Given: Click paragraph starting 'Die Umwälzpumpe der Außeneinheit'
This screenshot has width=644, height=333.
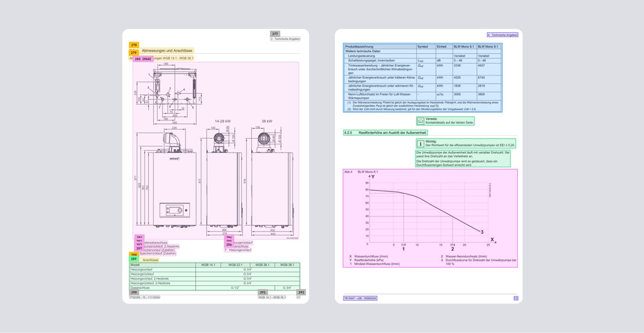Looking at the screenshot, I should point(463,154).
